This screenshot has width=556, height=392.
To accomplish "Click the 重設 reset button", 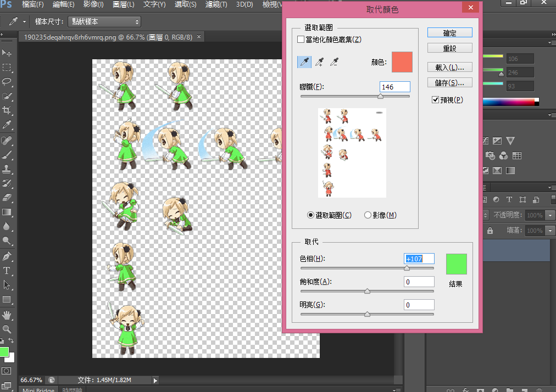I will tap(449, 48).
